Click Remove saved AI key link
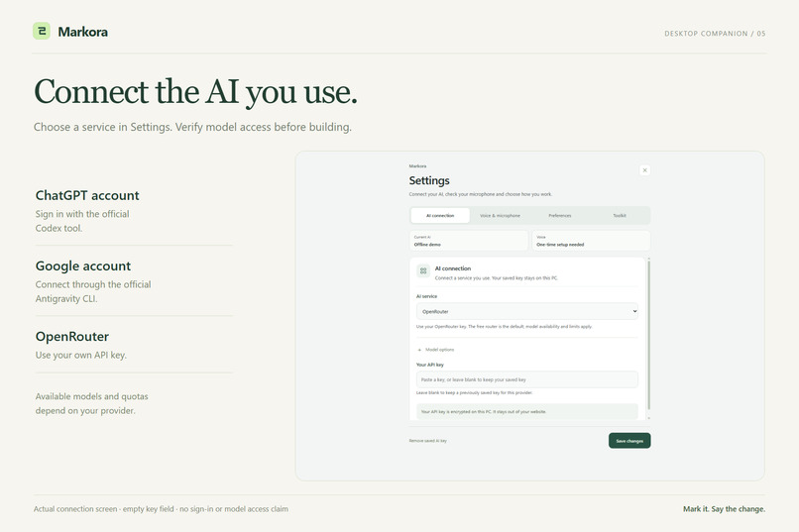The height and width of the screenshot is (532, 799). (x=427, y=441)
